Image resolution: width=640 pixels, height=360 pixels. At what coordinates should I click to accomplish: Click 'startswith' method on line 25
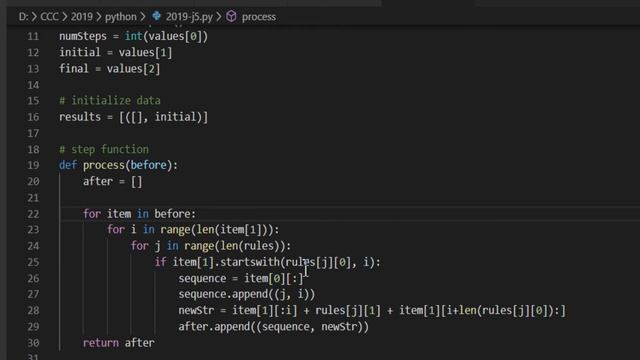(x=250, y=262)
